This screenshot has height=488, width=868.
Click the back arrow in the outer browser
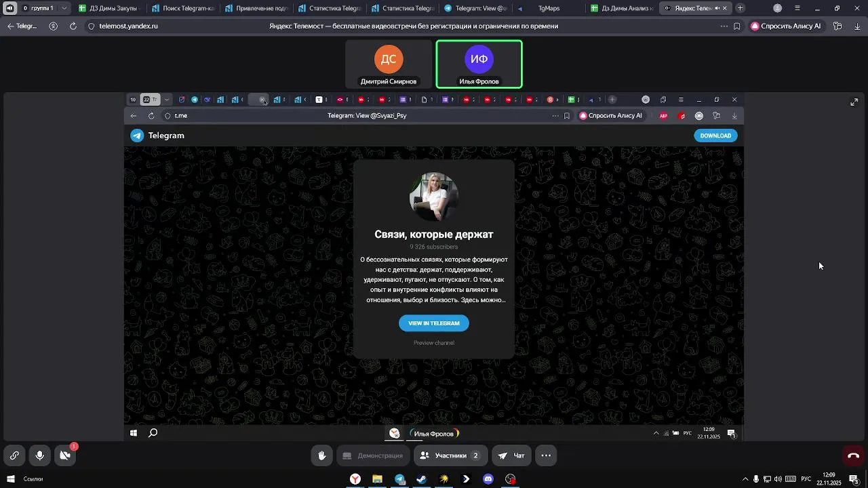[x=10, y=26]
